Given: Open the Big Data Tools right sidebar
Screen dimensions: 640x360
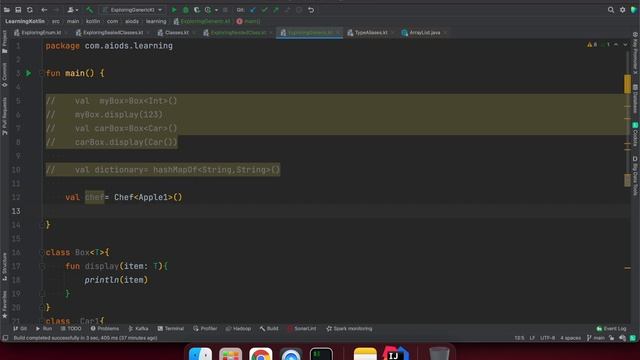Looking at the screenshot, I should click(636, 176).
